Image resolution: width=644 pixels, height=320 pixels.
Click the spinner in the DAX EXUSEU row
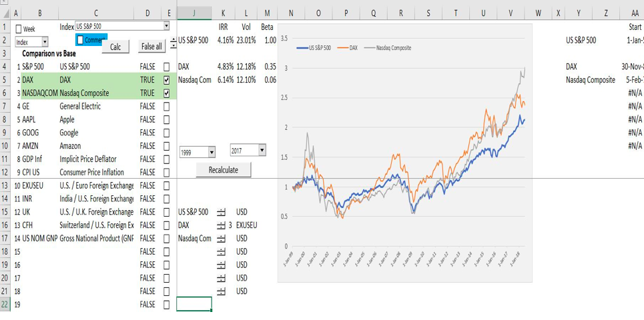[x=222, y=225]
